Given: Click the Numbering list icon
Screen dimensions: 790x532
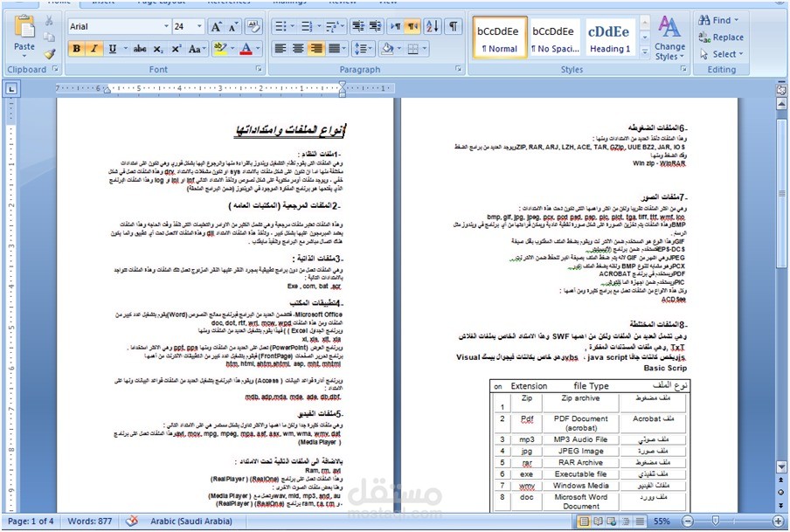Looking at the screenshot, I should point(307,26).
